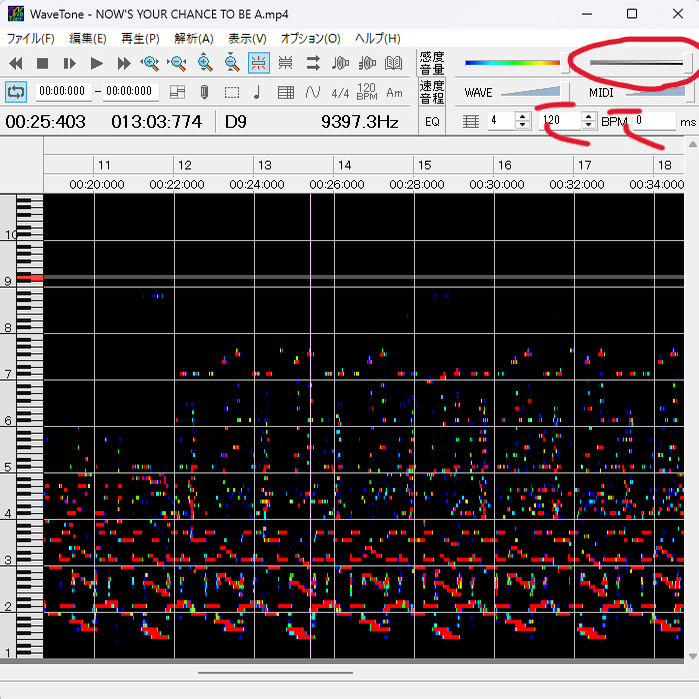
Task: Zoom out horizontally on the time axis
Action: [x=177, y=63]
